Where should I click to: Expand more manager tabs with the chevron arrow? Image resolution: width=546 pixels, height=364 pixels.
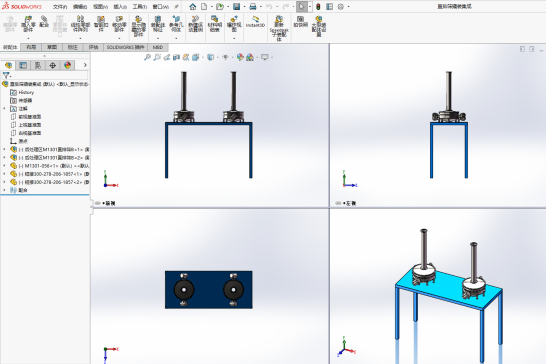[85, 65]
